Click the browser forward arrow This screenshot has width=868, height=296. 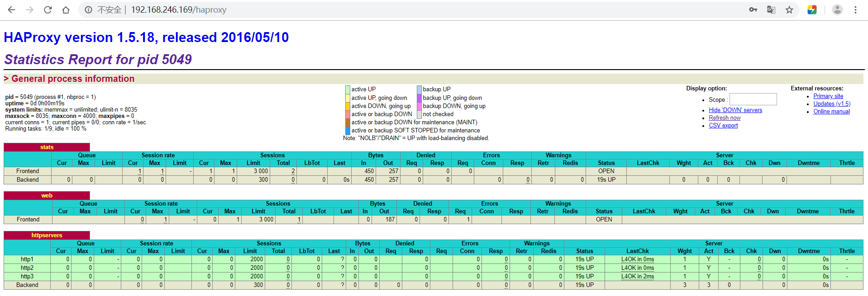(30, 9)
